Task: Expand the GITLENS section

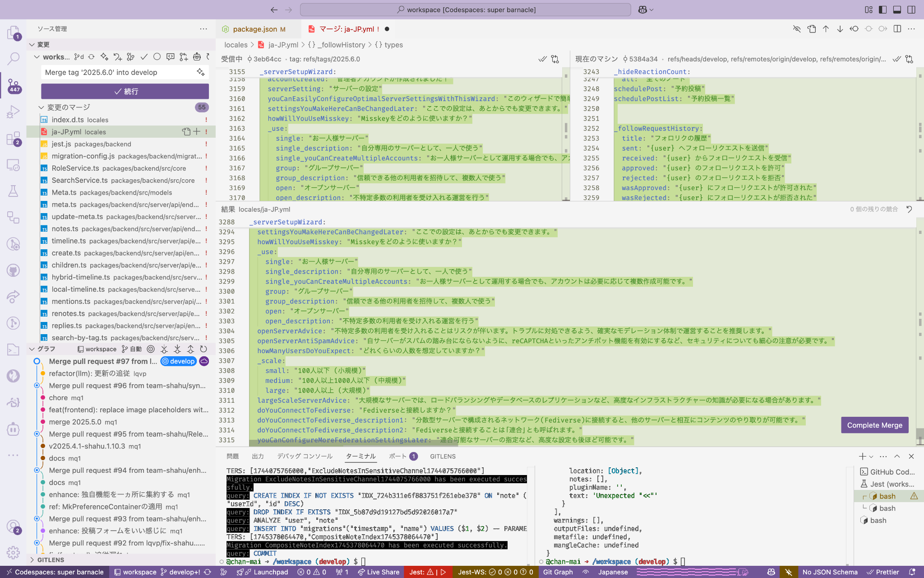Action: pos(32,560)
